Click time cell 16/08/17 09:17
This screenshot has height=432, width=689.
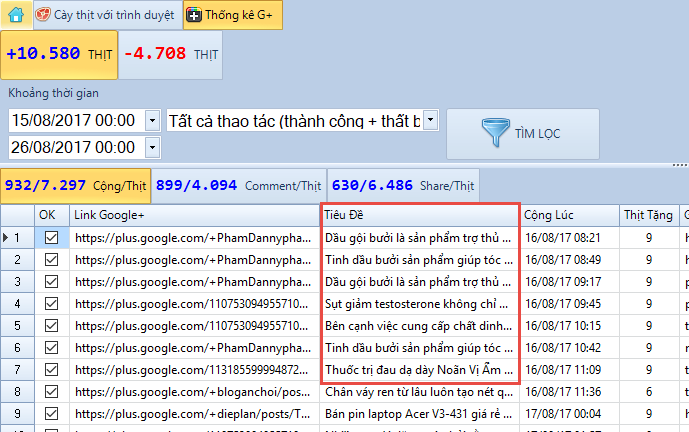(562, 282)
